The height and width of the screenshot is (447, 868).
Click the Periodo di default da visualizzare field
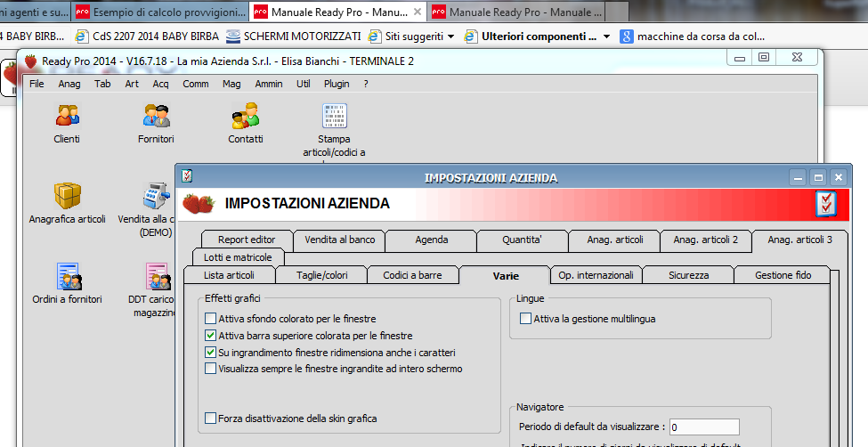point(704,427)
